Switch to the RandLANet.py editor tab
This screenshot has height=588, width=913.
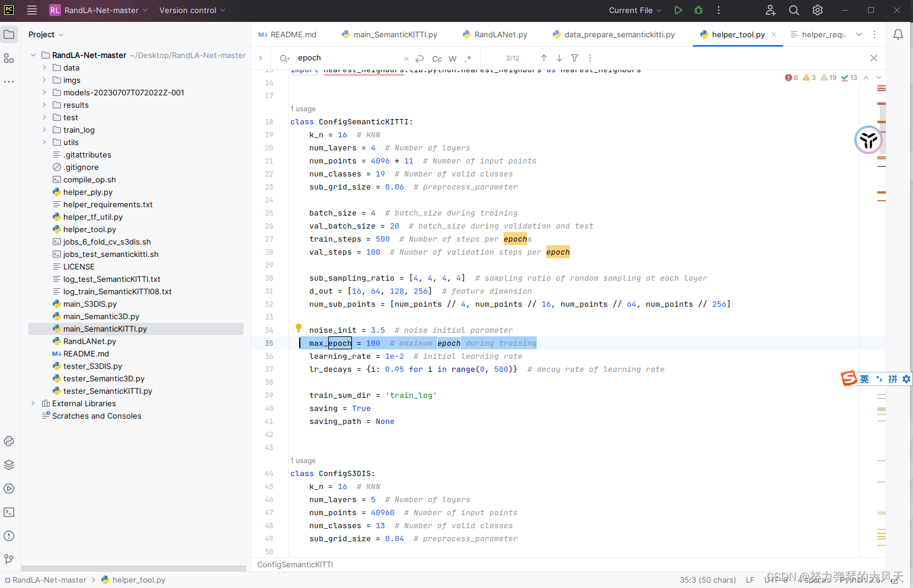tap(495, 34)
